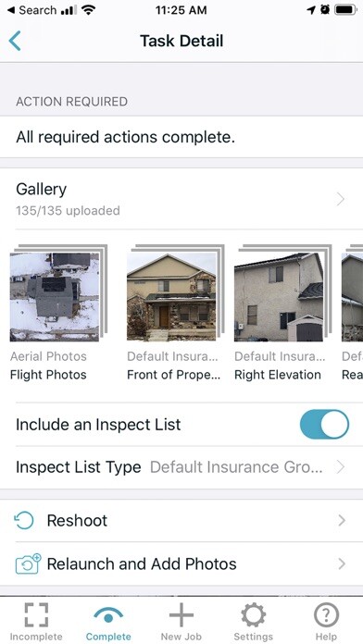
Task: Expand Gallery with the chevron
Action: click(x=341, y=200)
